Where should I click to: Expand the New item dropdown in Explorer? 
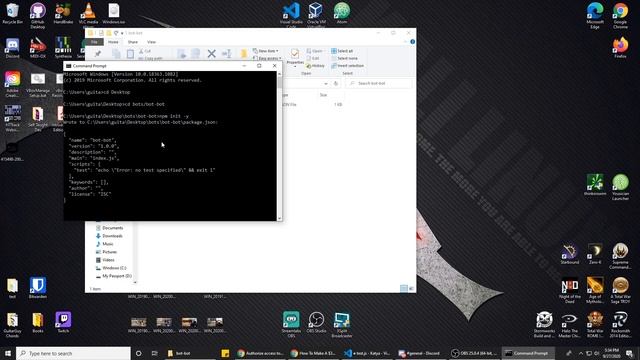point(266,51)
